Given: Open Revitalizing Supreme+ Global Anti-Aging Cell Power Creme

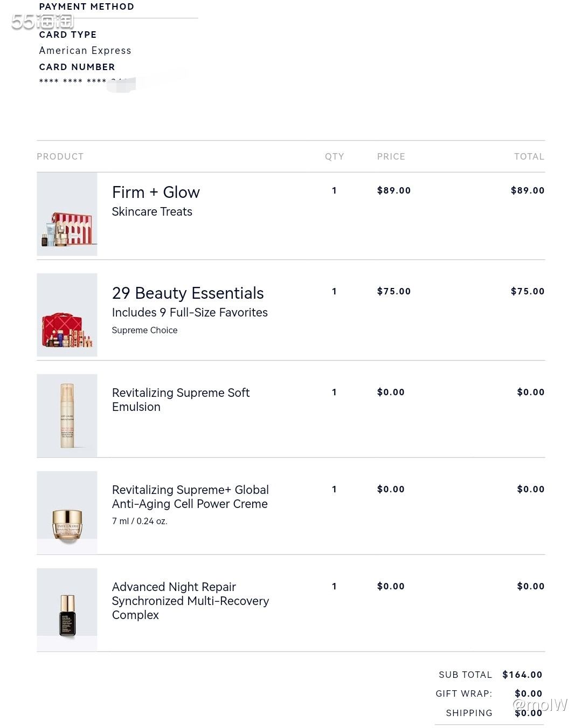Looking at the screenshot, I should 190,497.
